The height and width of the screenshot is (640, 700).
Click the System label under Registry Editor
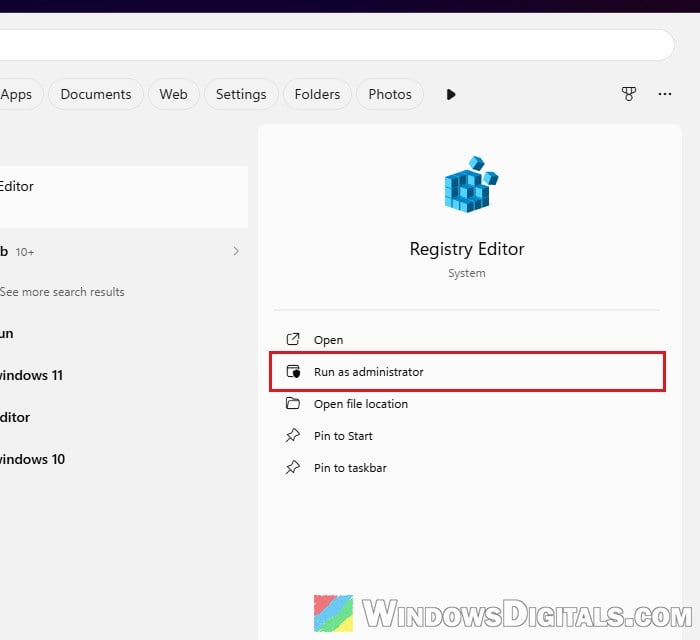pyautogui.click(x=467, y=273)
